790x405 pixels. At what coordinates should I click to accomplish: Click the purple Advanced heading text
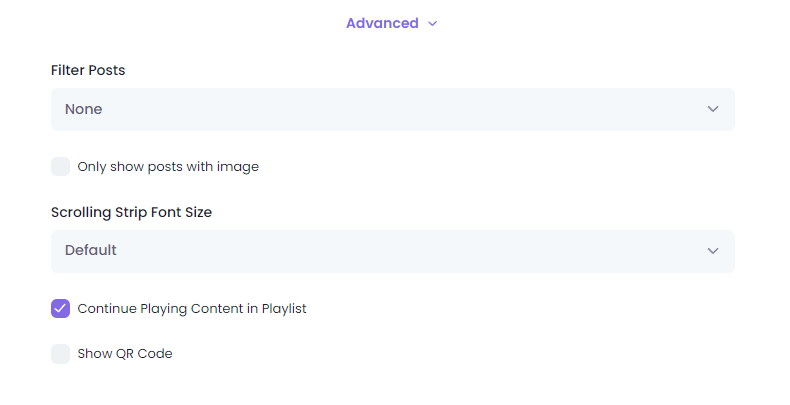tap(382, 23)
